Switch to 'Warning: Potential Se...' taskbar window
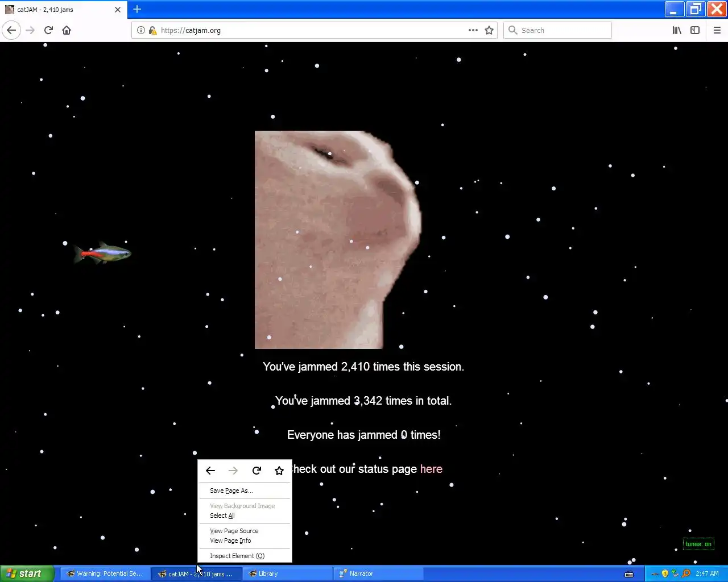Viewport: 728px width, 582px height. pyautogui.click(x=105, y=573)
